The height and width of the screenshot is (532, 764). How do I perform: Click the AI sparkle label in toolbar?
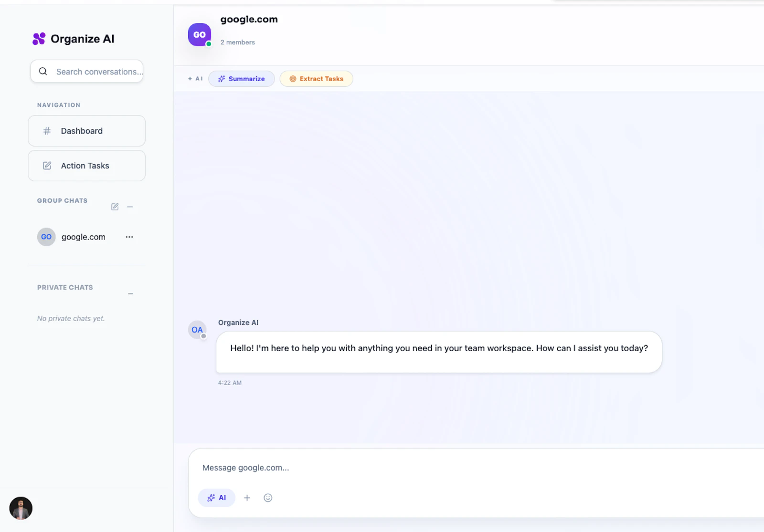point(195,79)
